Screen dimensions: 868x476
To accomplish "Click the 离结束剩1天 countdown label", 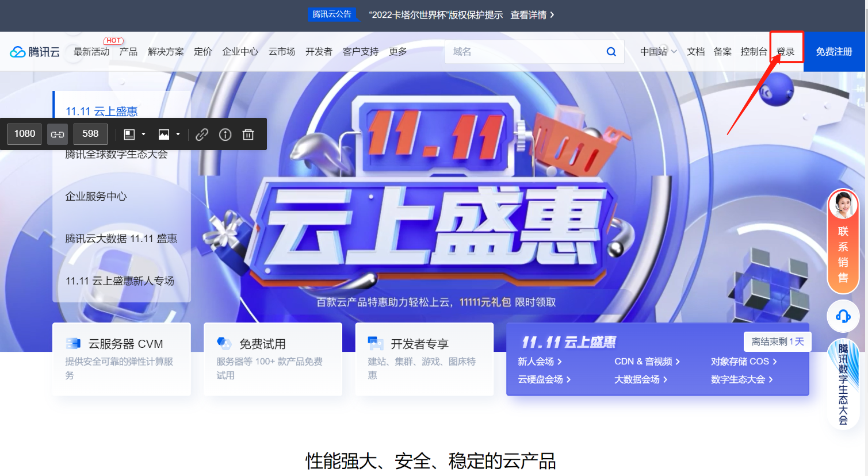I will point(778,341).
